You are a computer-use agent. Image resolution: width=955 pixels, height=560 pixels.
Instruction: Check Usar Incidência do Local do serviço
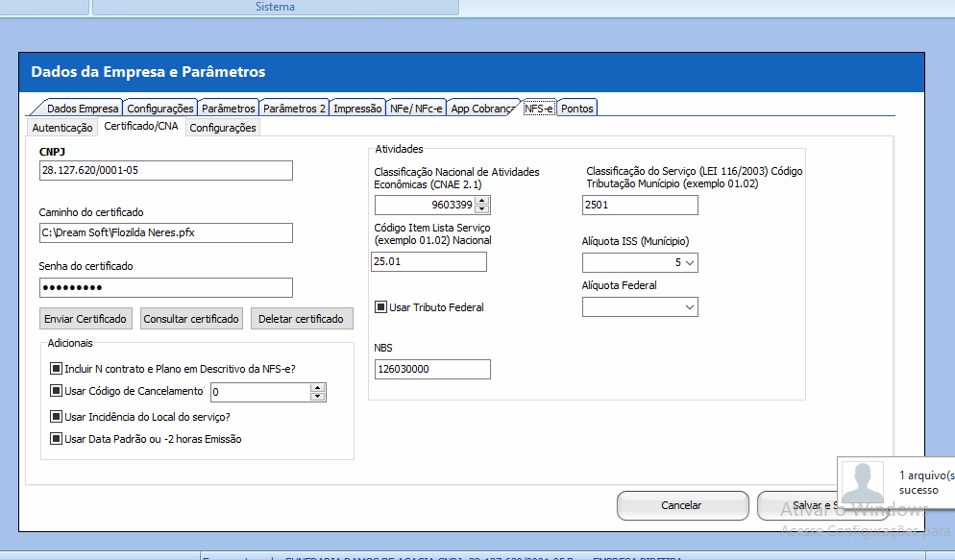tap(56, 416)
